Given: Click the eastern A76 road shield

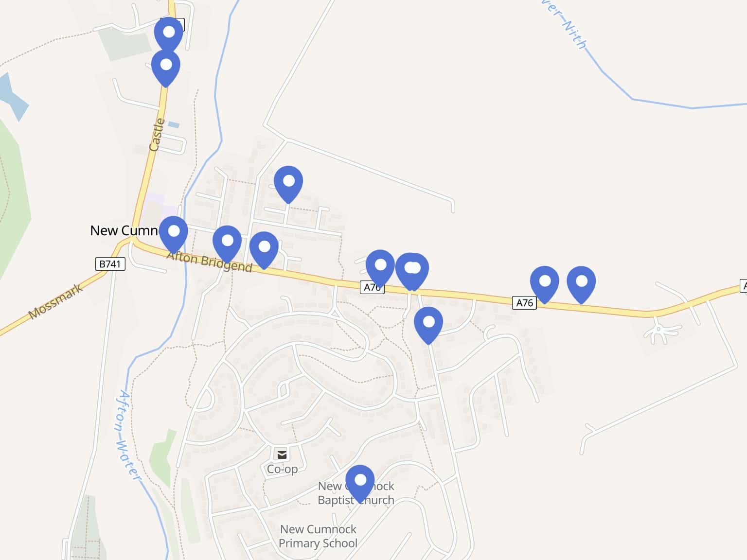Looking at the screenshot, I should click(524, 303).
